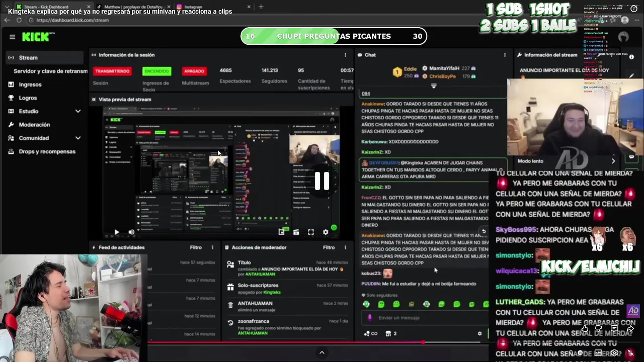
Task: Click the 95 suscripciones count
Action: coord(301,70)
